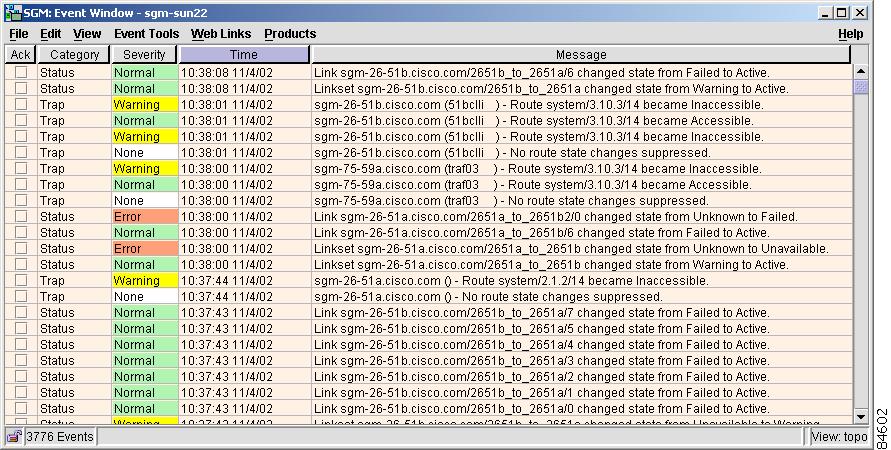
Task: Check Ack for sgm-75-59a became Inaccessible trap
Action: [21, 169]
